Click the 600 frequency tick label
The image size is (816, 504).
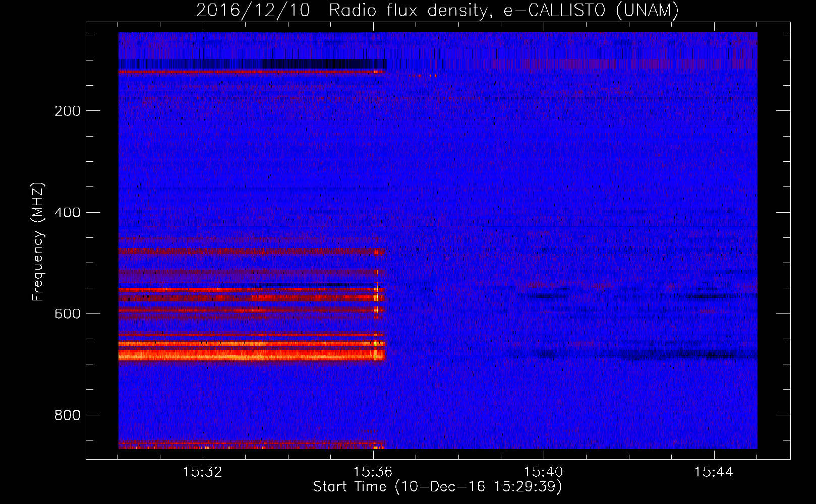(68, 313)
